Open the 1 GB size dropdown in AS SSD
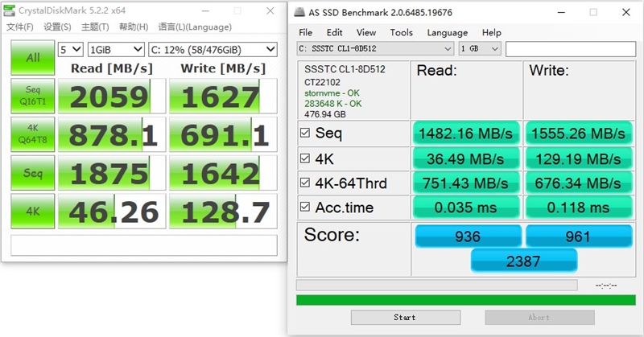 [x=480, y=49]
